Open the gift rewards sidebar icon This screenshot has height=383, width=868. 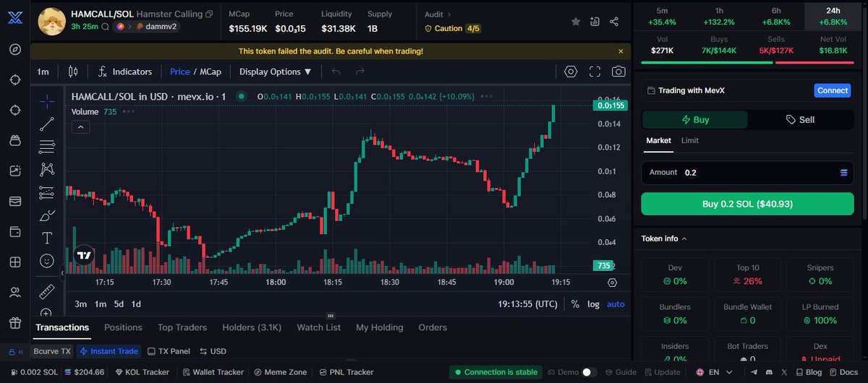tap(14, 323)
